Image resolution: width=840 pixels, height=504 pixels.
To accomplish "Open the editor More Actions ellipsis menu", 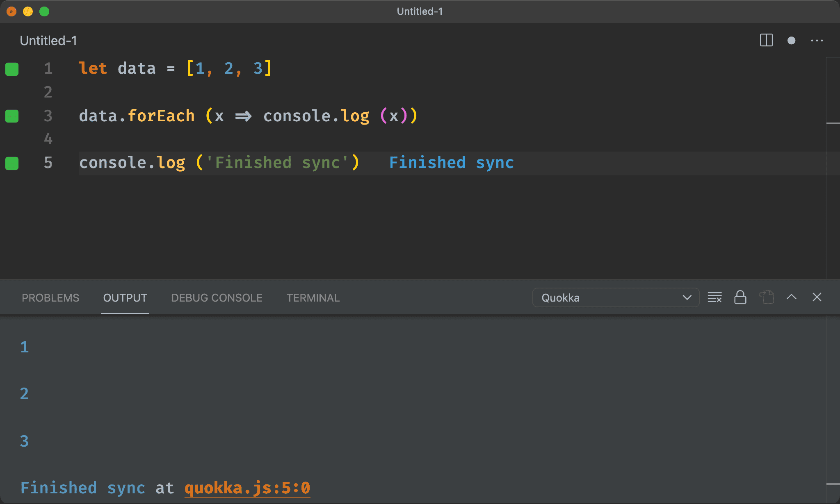I will [x=817, y=40].
